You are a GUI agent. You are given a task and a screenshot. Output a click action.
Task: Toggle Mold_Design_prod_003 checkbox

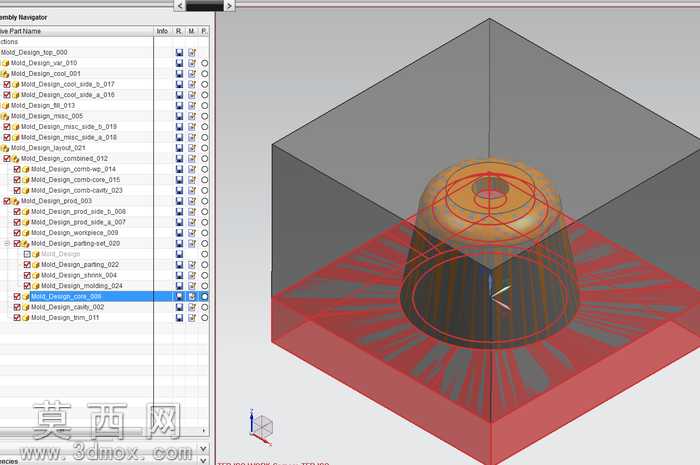7,201
